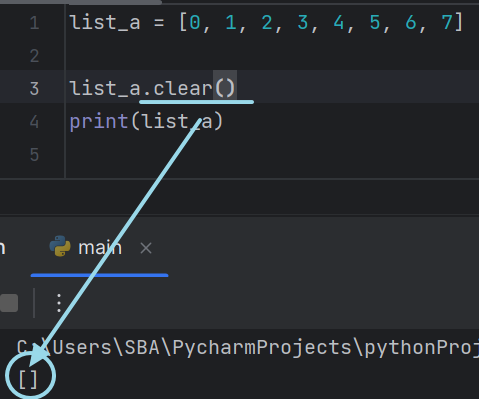Click line number 5 in gutter
This screenshot has height=399, width=479.
34,155
